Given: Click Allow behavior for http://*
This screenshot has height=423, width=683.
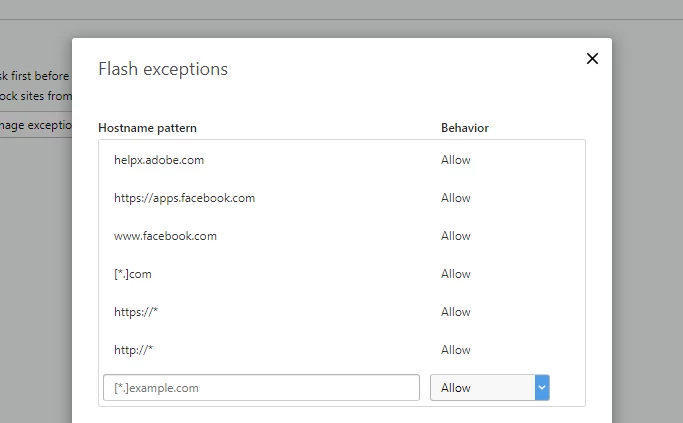Looking at the screenshot, I should click(x=456, y=350).
